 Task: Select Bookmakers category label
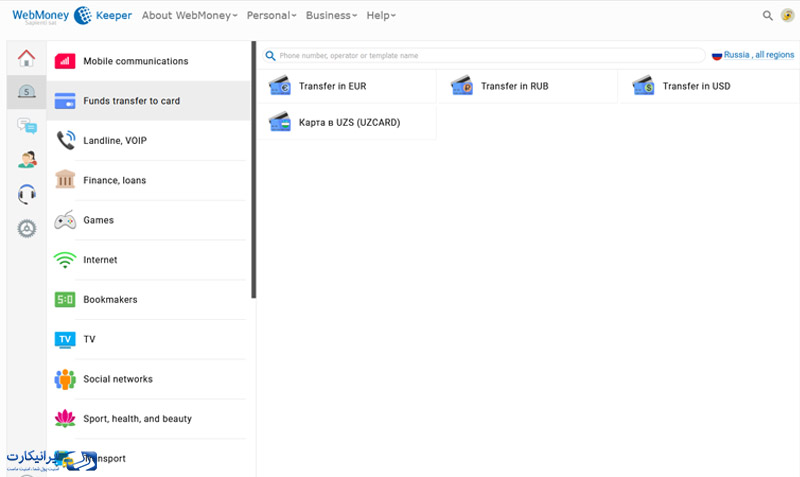(110, 299)
